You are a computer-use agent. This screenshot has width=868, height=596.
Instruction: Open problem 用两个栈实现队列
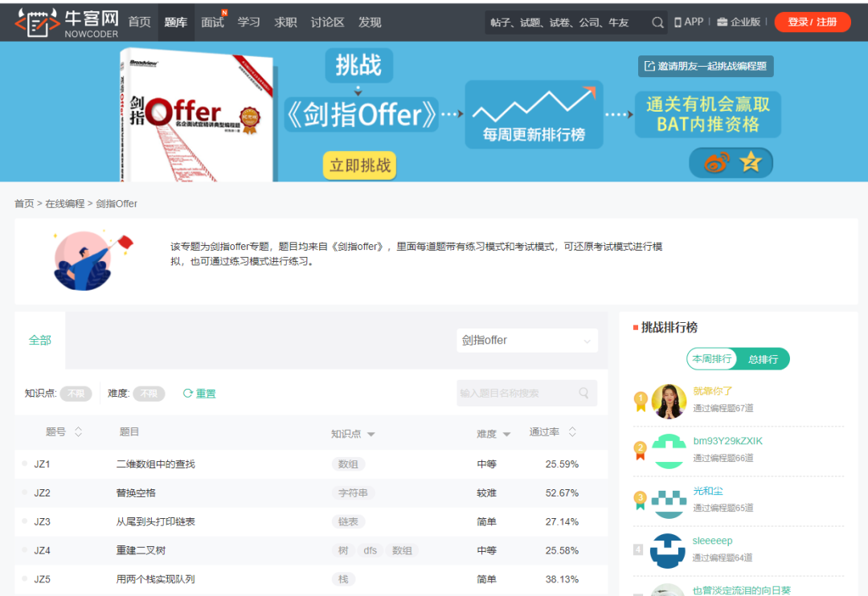click(156, 579)
